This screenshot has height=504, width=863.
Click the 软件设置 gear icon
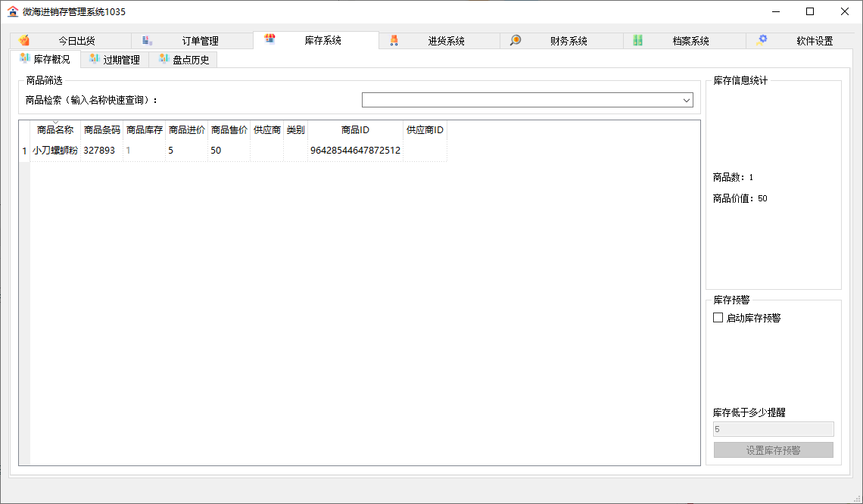click(x=762, y=41)
